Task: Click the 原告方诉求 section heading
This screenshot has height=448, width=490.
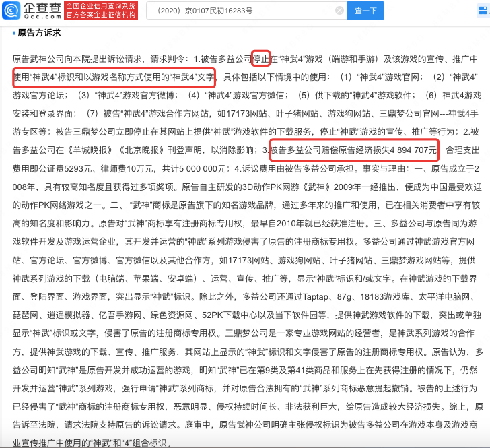Action: click(x=39, y=33)
